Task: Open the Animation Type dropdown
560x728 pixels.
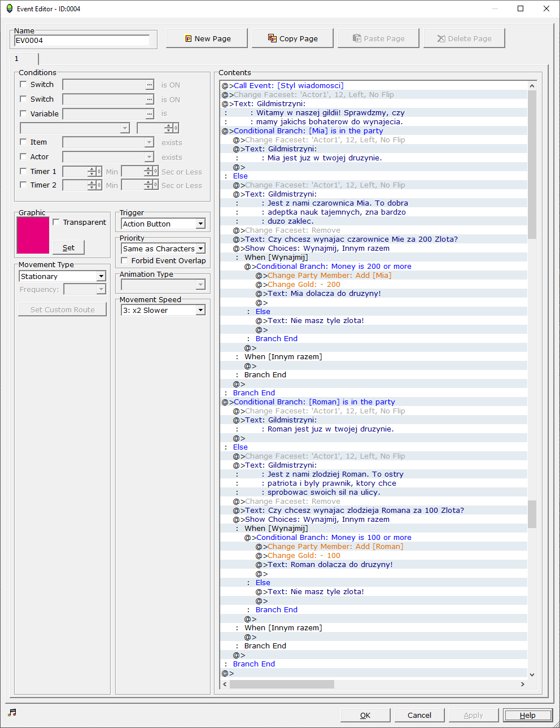Action: click(x=163, y=285)
